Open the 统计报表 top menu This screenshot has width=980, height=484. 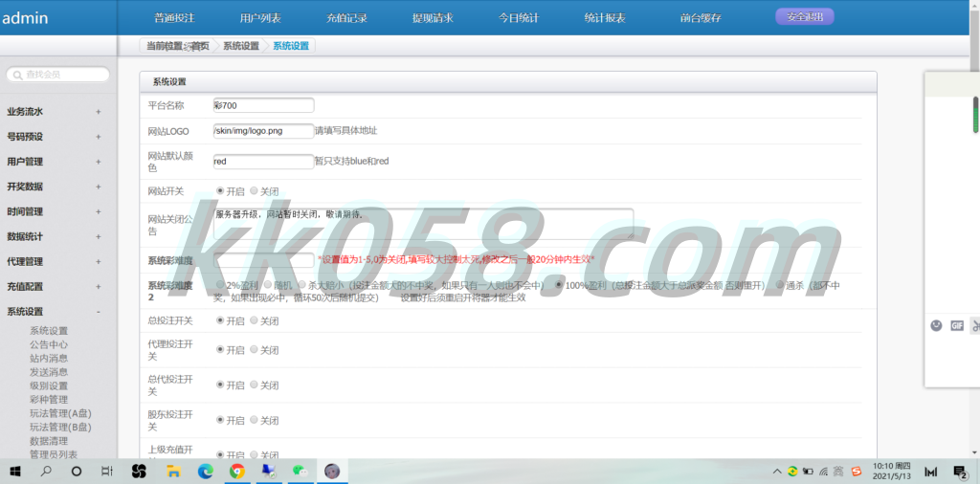tap(605, 17)
